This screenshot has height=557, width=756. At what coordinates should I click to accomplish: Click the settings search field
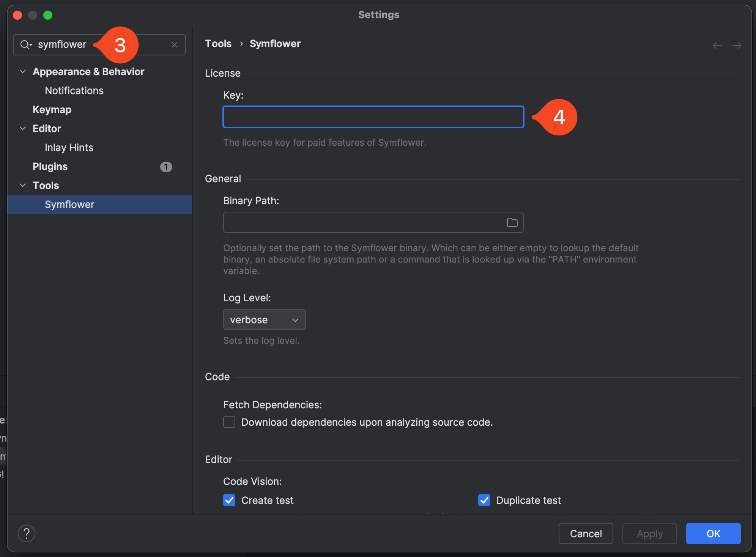point(99,45)
